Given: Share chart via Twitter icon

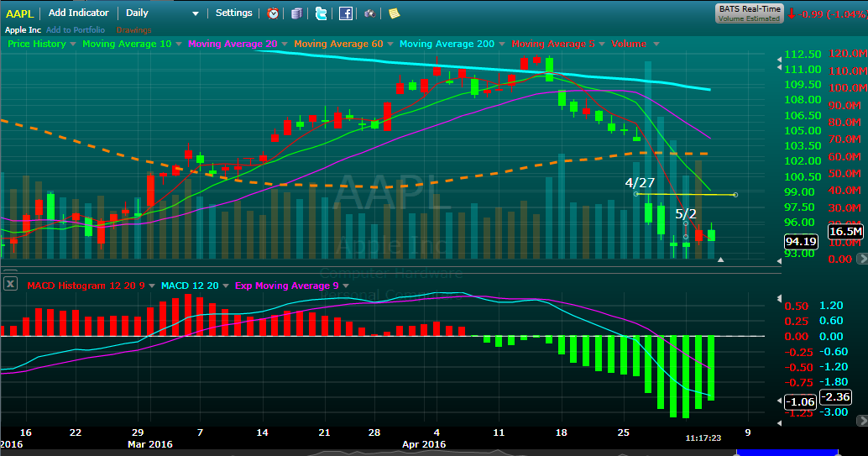Looking at the screenshot, I should [321, 13].
